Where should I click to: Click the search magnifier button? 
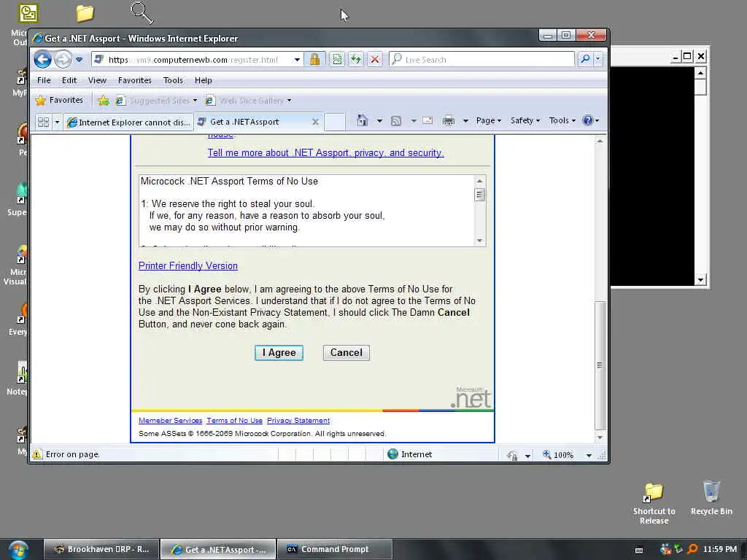pos(585,59)
